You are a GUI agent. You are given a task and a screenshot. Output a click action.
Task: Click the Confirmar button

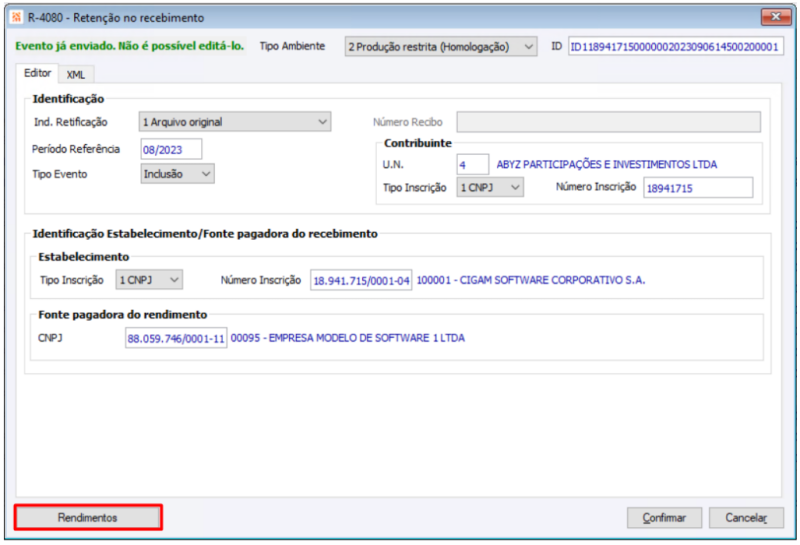[664, 518]
